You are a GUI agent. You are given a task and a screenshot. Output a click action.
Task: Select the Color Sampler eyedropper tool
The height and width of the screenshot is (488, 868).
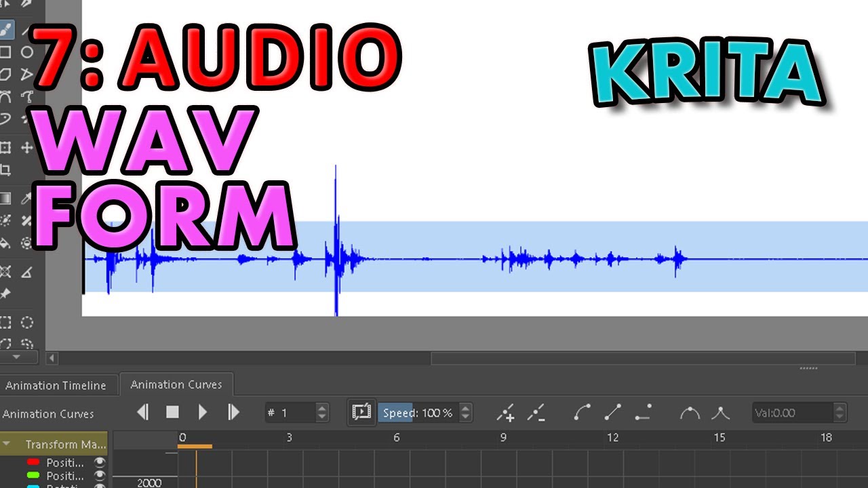click(27, 199)
